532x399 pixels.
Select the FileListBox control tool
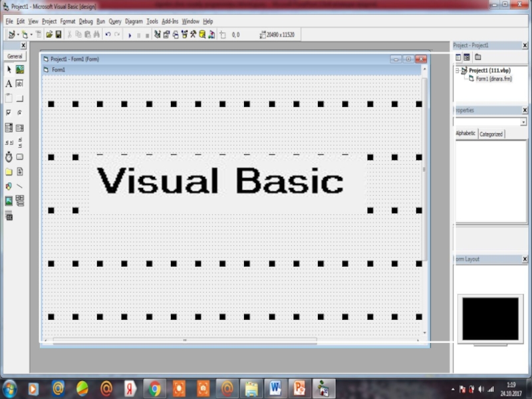(20, 172)
